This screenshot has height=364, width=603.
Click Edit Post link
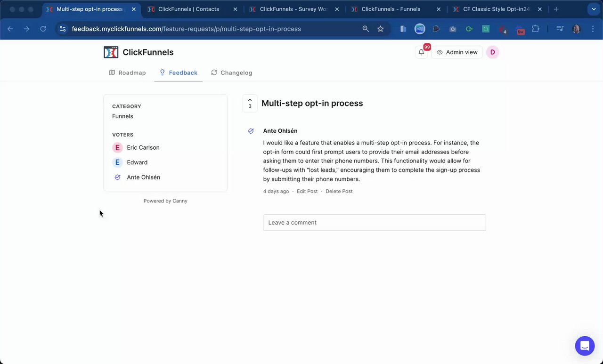[307, 191]
